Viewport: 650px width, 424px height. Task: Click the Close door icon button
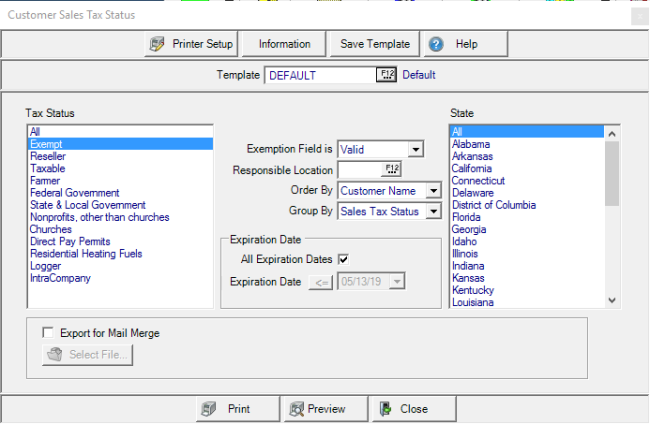point(386,408)
